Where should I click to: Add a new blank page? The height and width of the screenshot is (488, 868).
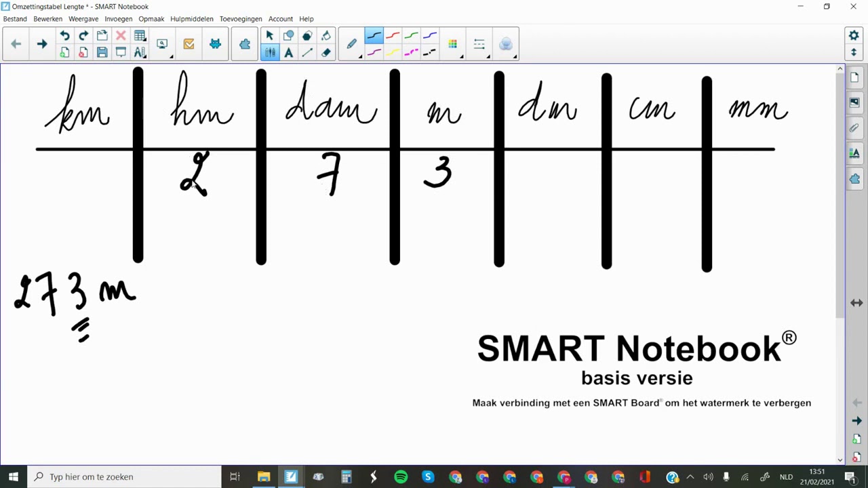coord(64,52)
